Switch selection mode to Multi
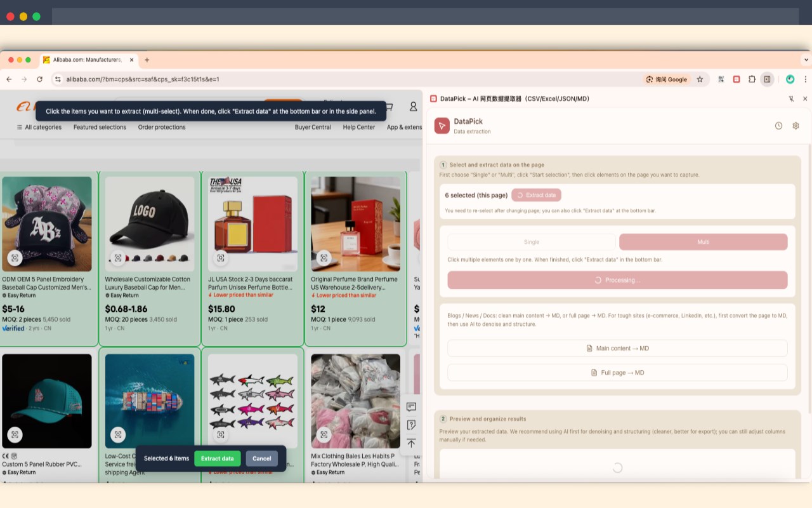Viewport: 812px width, 508px height. pyautogui.click(x=703, y=242)
